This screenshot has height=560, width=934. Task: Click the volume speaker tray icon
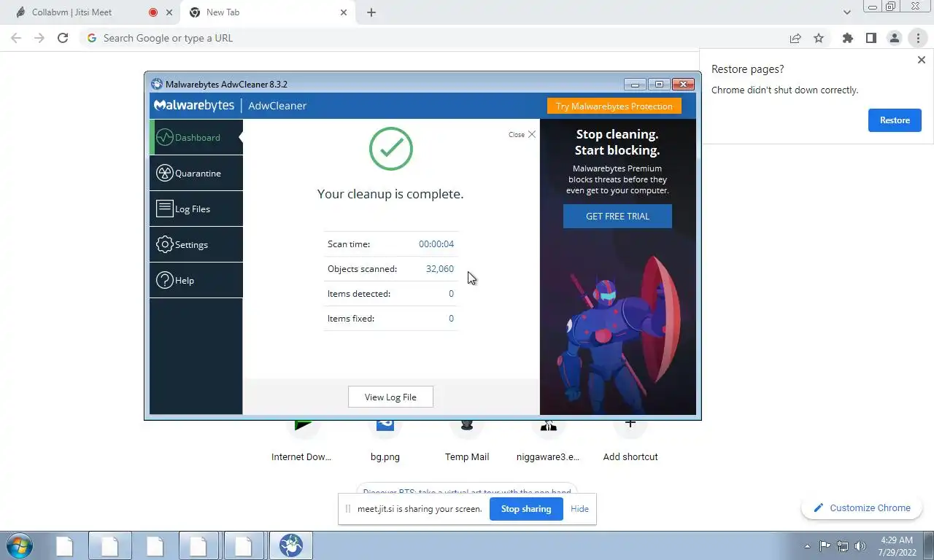[x=860, y=545]
